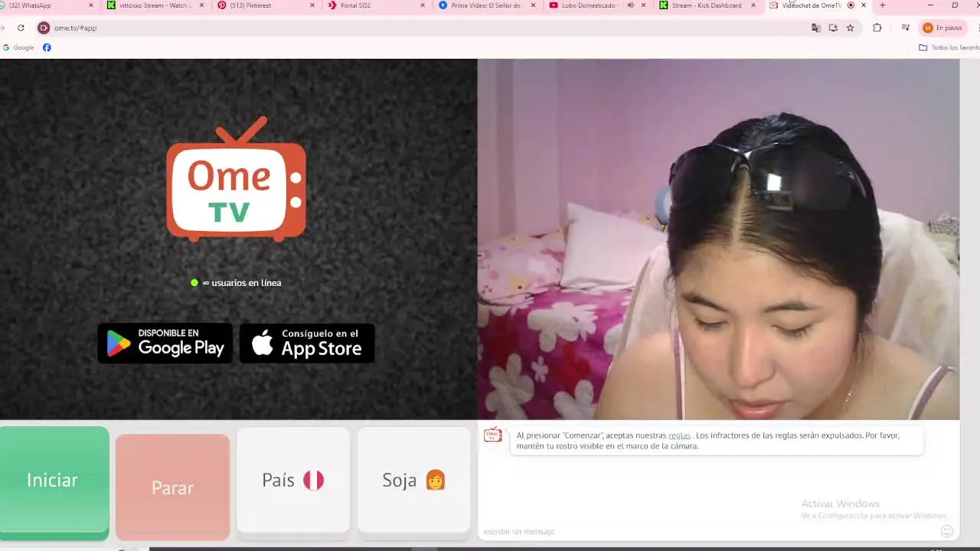This screenshot has height=551, width=980.
Task: Open the 'En pausa' profile button
Action: [942, 28]
